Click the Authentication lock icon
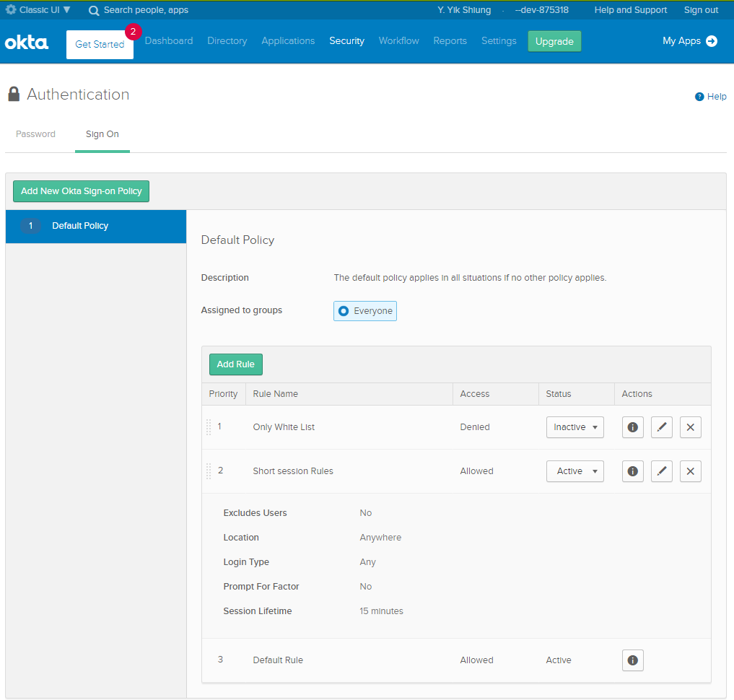This screenshot has height=700, width=734. [14, 94]
